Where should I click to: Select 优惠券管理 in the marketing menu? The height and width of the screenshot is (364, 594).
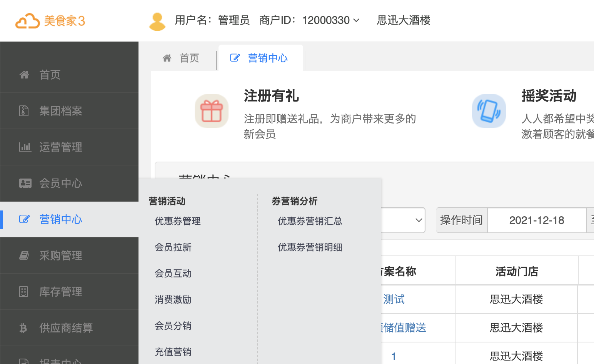[x=177, y=221]
